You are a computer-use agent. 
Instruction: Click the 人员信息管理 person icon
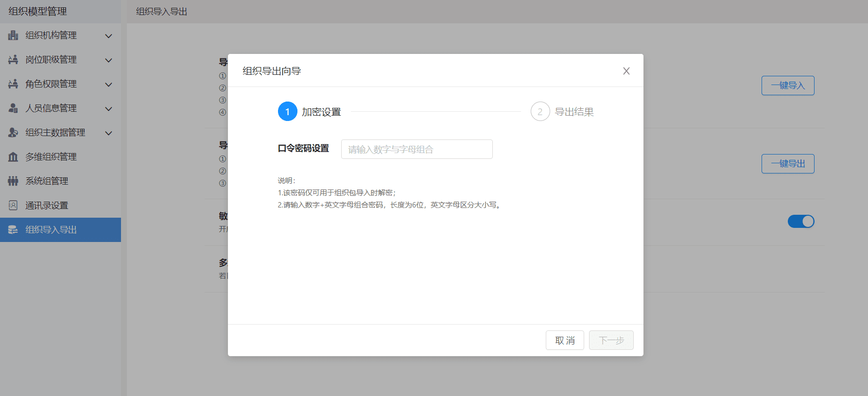click(13, 108)
